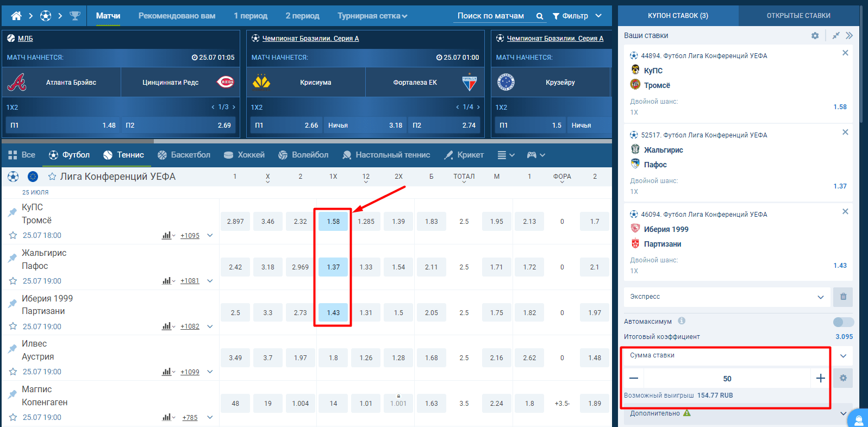Expand markets for Жальгирис vs Пафос
Screen dimensions: 868x427
pyautogui.click(x=210, y=281)
